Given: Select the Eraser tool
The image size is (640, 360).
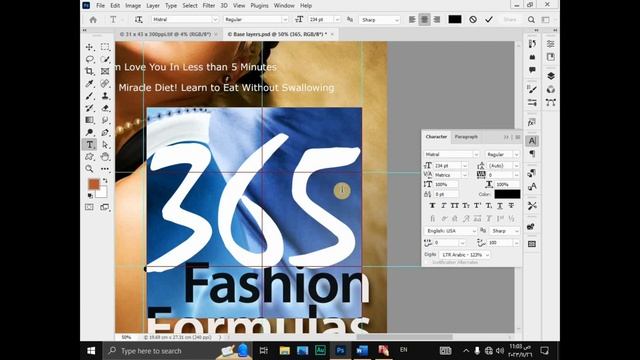Looking at the screenshot, I should pyautogui.click(x=105, y=108).
